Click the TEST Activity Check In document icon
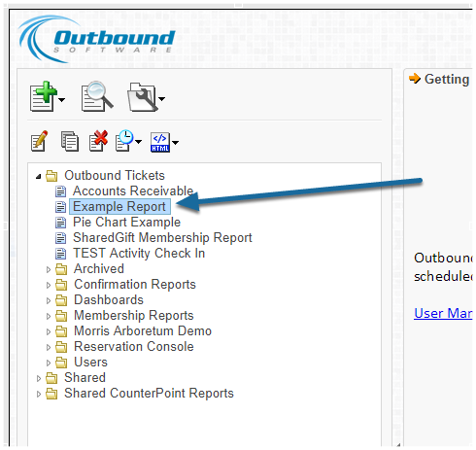Screen dimensions: 476x450 coord(60,254)
